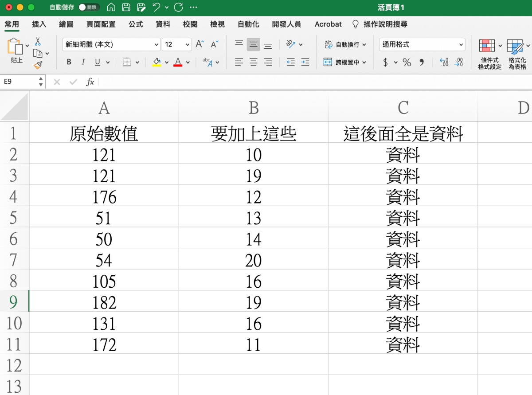
Task: Click the Select All corner triangle
Action: point(15,107)
